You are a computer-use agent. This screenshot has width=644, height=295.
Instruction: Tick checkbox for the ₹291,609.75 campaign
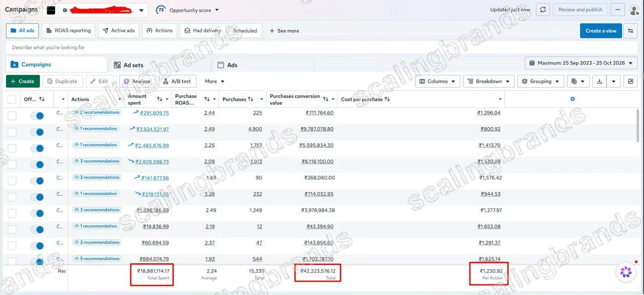click(12, 116)
